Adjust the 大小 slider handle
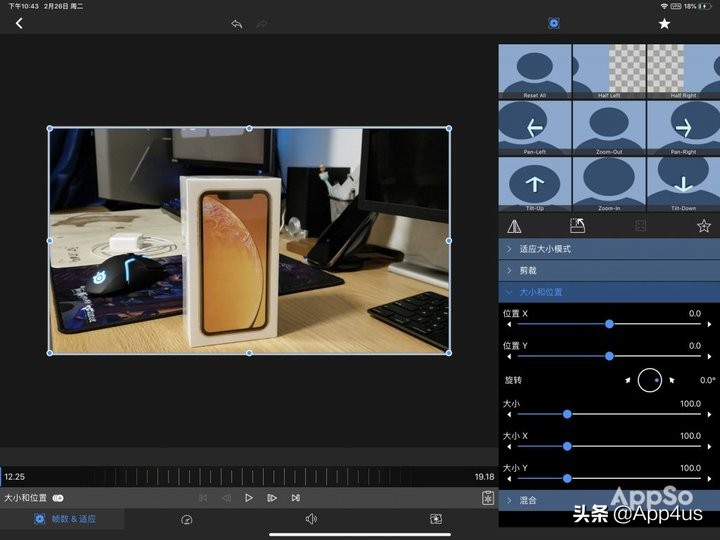This screenshot has width=720, height=540. pyautogui.click(x=567, y=414)
